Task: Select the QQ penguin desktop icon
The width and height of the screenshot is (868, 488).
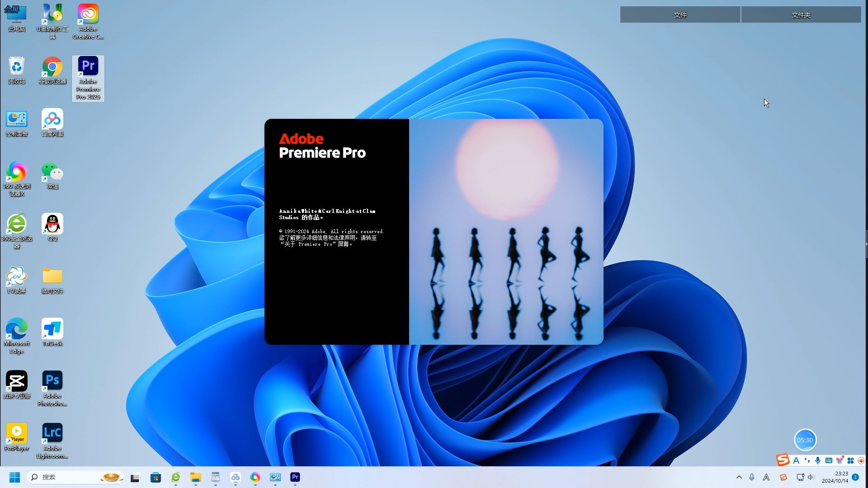Action: 52,228
